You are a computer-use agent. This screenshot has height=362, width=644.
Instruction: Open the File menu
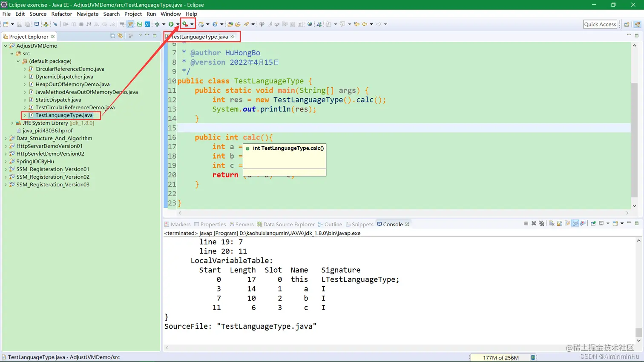(x=6, y=14)
